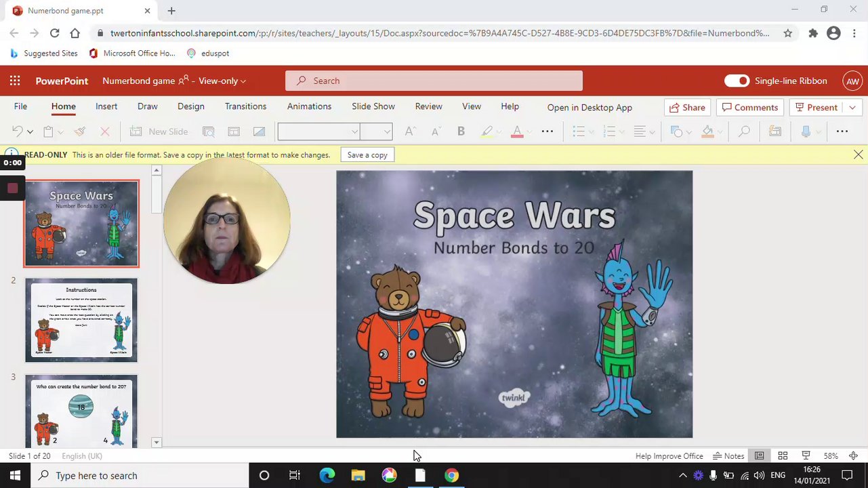This screenshot has width=868, height=488.
Task: Click the Undo icon in the ribbon
Action: [18, 131]
